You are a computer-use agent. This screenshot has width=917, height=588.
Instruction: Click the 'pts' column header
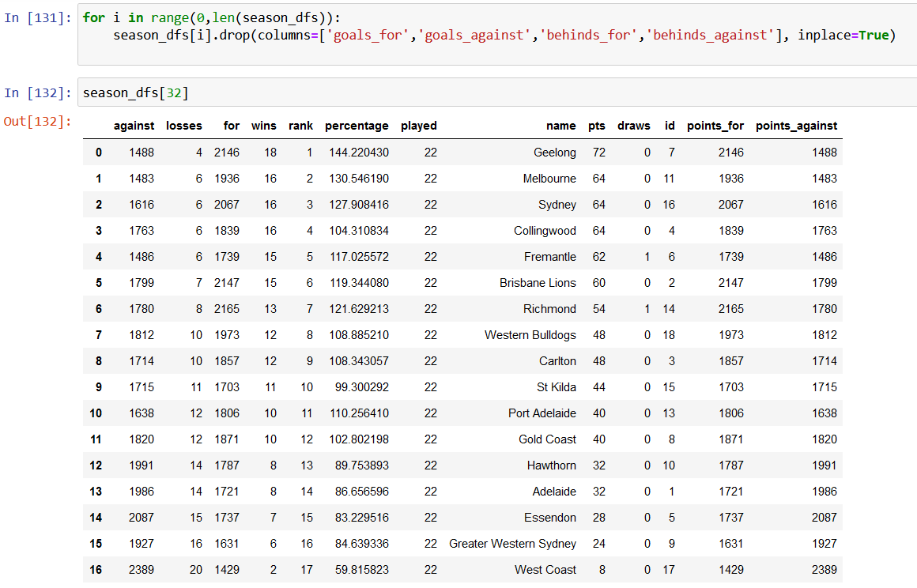[x=597, y=126]
